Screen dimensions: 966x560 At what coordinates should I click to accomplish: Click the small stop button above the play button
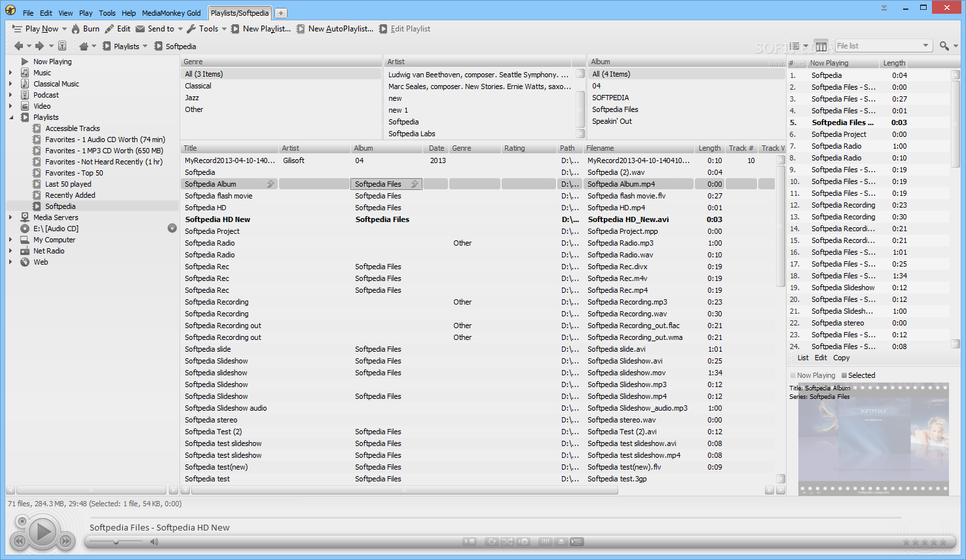point(22,521)
